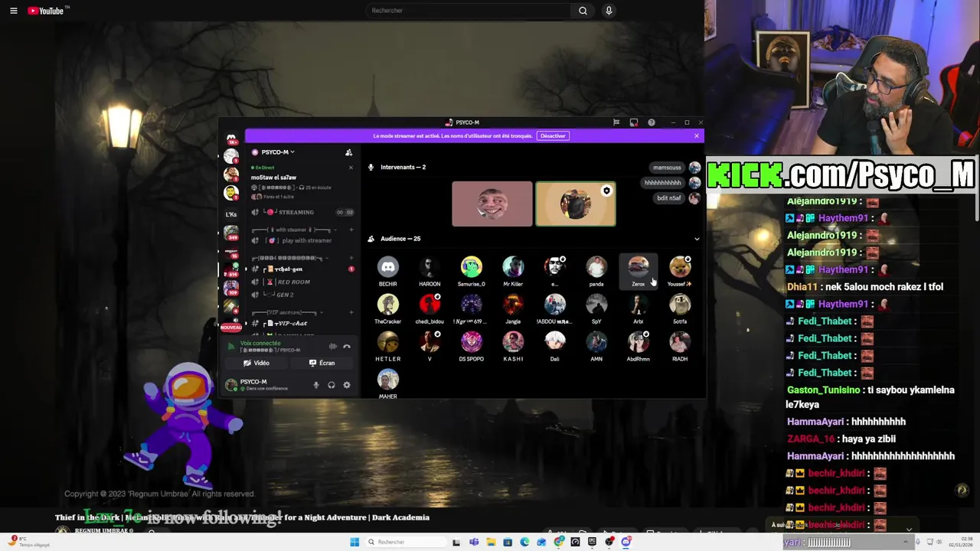Screen dimensions: 980x551
Task: Open the Discord inbox icon in the title bar
Action: point(634,122)
